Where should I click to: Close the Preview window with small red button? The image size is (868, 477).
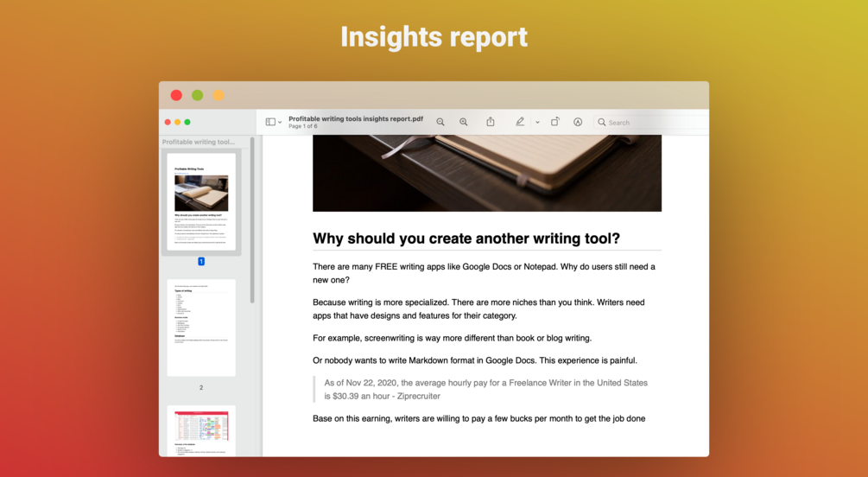point(168,122)
